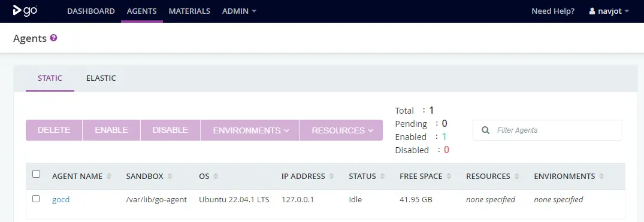Viewport: 644px width, 222px height.
Task: Expand the Admin menu dropdown
Action: tap(239, 11)
